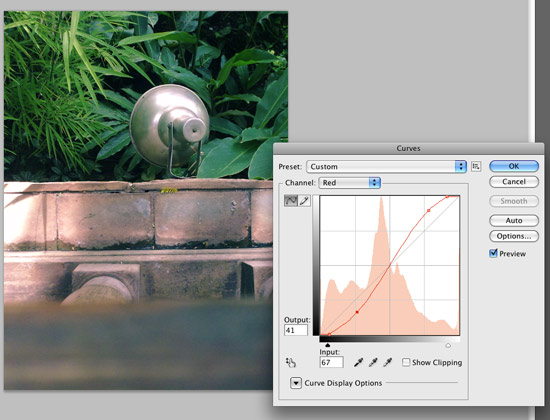Expand Curve Display Options
The width and height of the screenshot is (550, 420).
(296, 383)
